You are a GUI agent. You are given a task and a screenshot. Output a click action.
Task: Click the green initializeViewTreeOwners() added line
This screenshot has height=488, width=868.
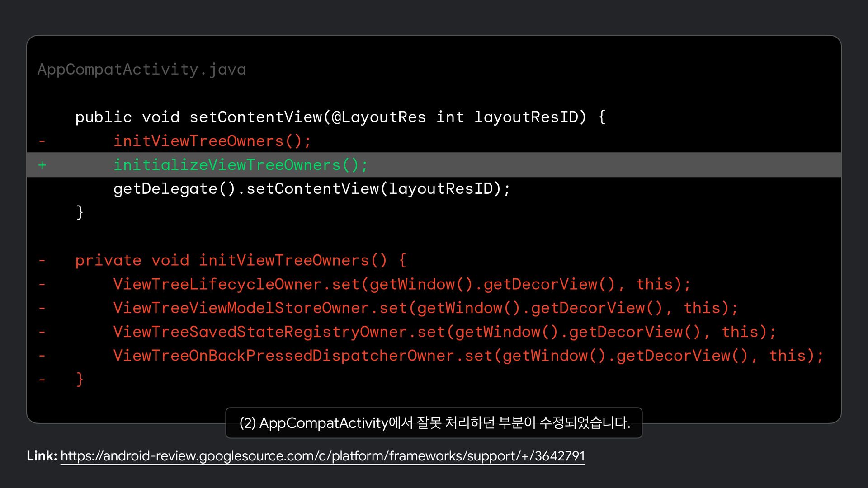tap(241, 165)
